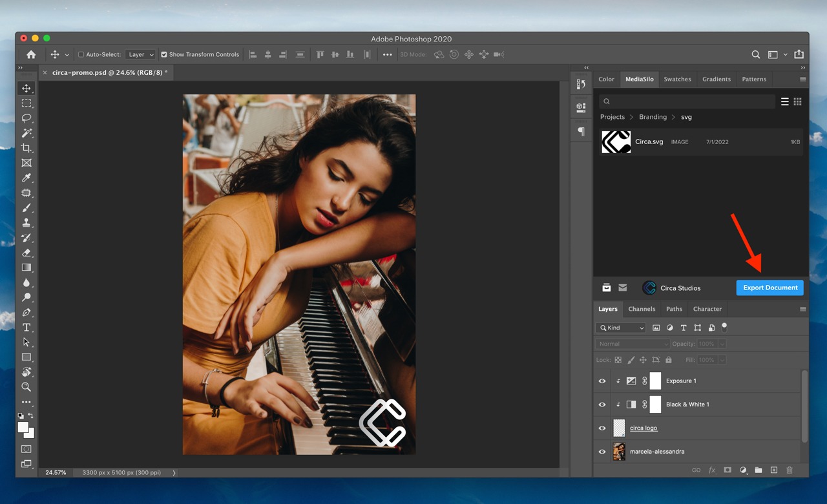Image resolution: width=827 pixels, height=504 pixels.
Task: Disable Show Transform Controls
Action: (x=163, y=54)
